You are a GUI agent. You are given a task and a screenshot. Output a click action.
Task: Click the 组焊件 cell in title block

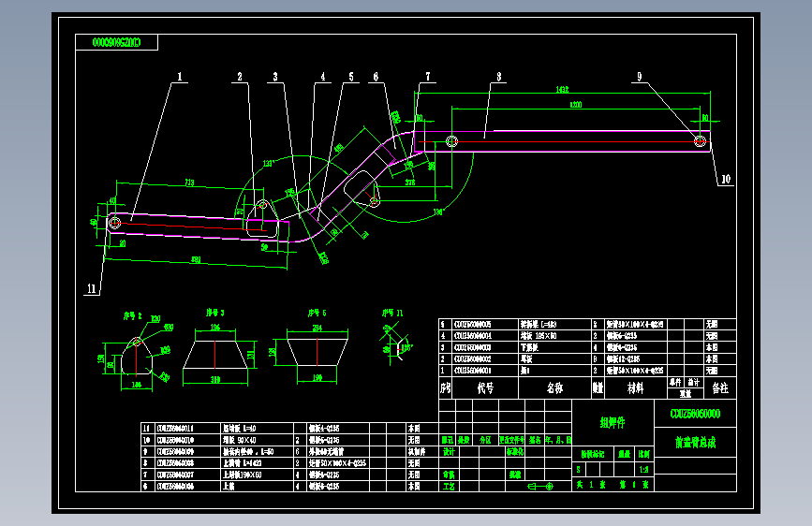pyautogui.click(x=613, y=423)
